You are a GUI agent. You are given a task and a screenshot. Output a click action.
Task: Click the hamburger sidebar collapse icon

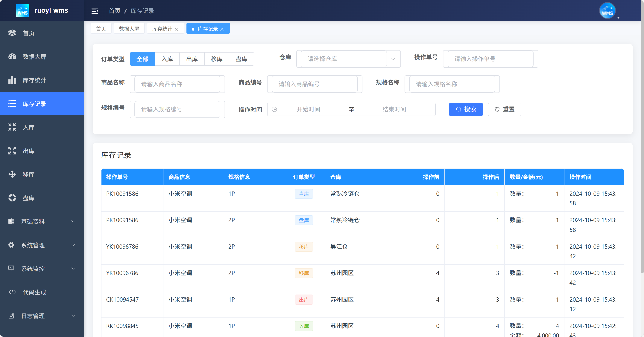[x=95, y=11]
